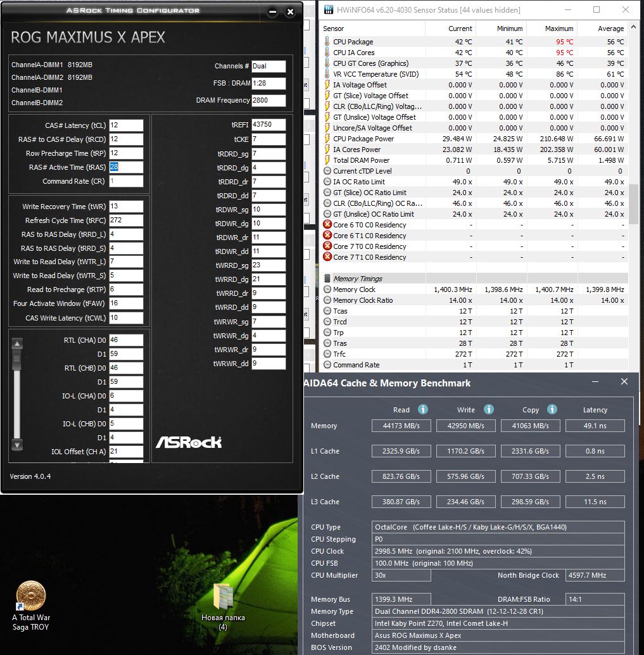Click the CPU Clock value field
The image size is (644, 655).
pos(498,551)
